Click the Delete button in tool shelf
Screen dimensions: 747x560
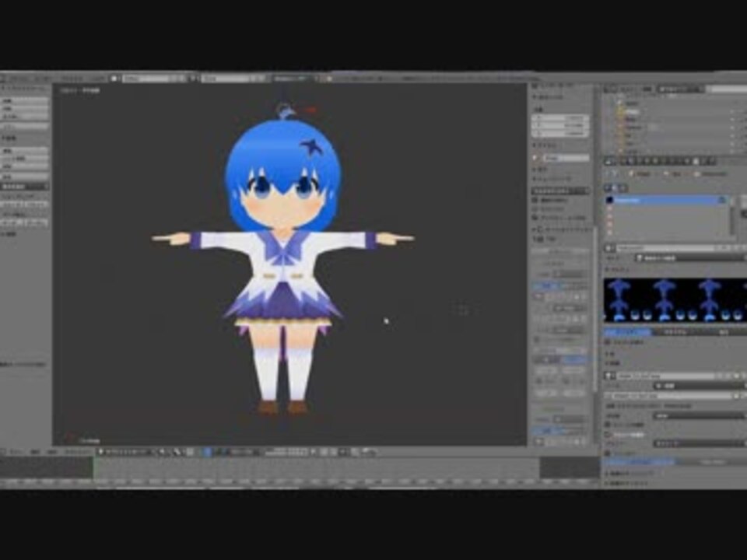[25, 166]
